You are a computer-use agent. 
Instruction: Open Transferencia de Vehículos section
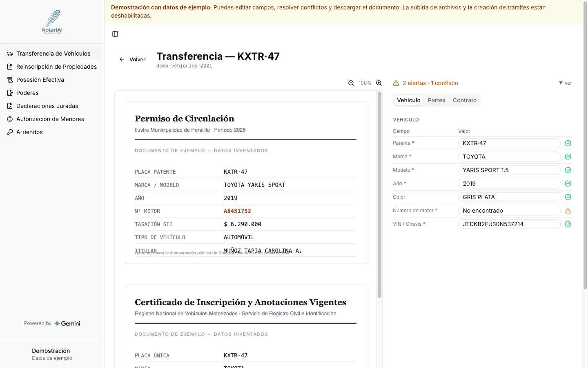pyautogui.click(x=52, y=54)
